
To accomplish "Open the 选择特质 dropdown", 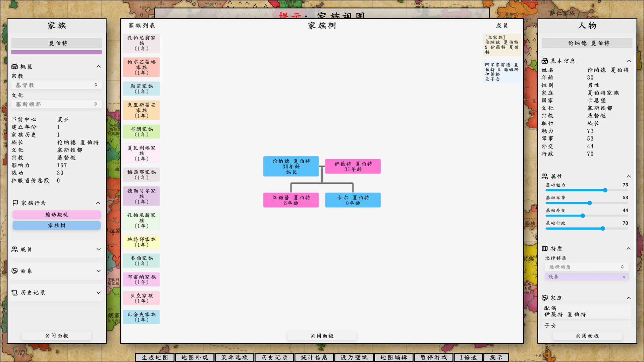I will 586,266.
